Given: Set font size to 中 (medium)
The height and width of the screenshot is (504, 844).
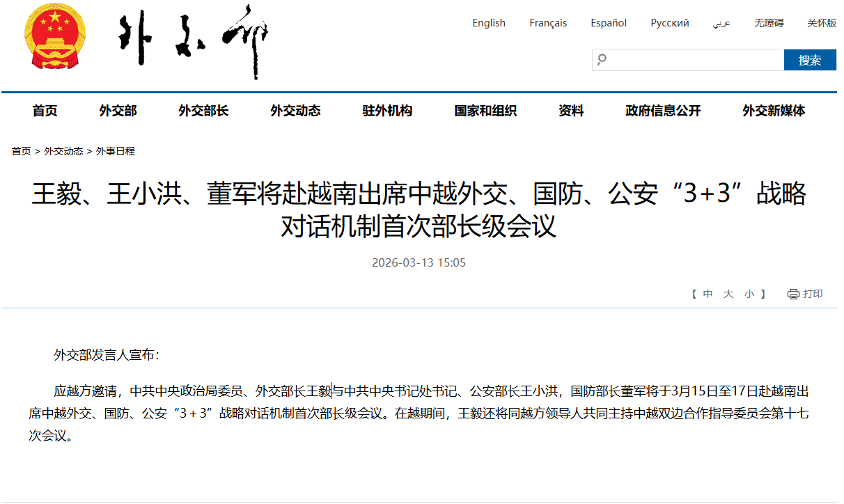Looking at the screenshot, I should tap(708, 294).
